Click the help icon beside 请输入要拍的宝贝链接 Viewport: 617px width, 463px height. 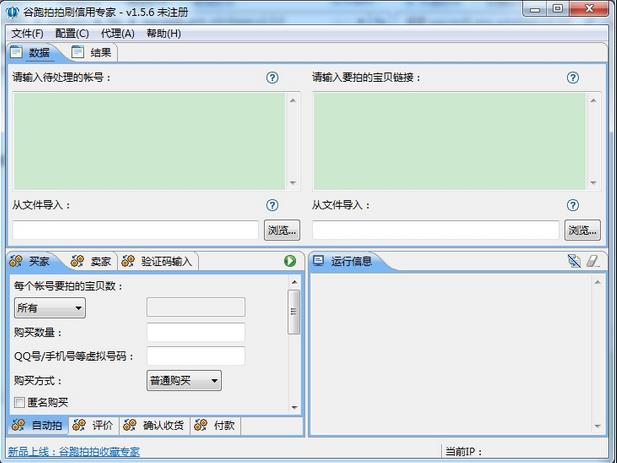point(573,77)
